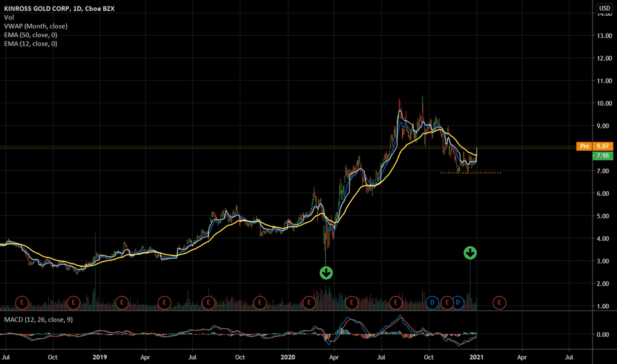
Task: Show the May 2020 earnings E marker
Action: pyautogui.click(x=352, y=302)
